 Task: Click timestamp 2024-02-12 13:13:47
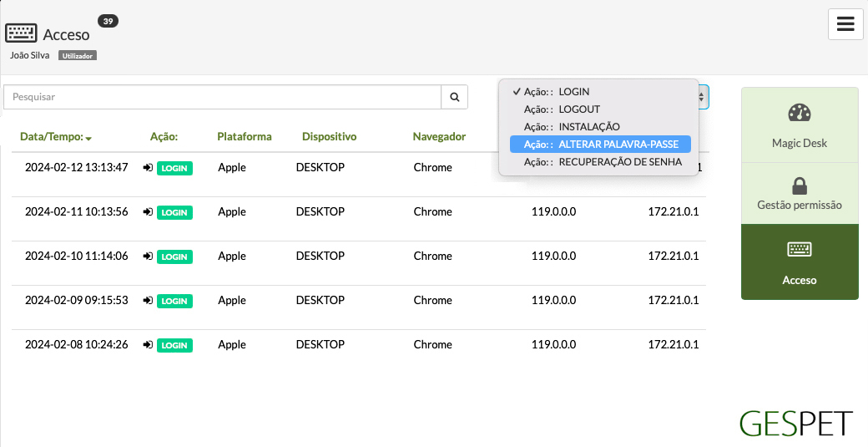[x=77, y=167]
